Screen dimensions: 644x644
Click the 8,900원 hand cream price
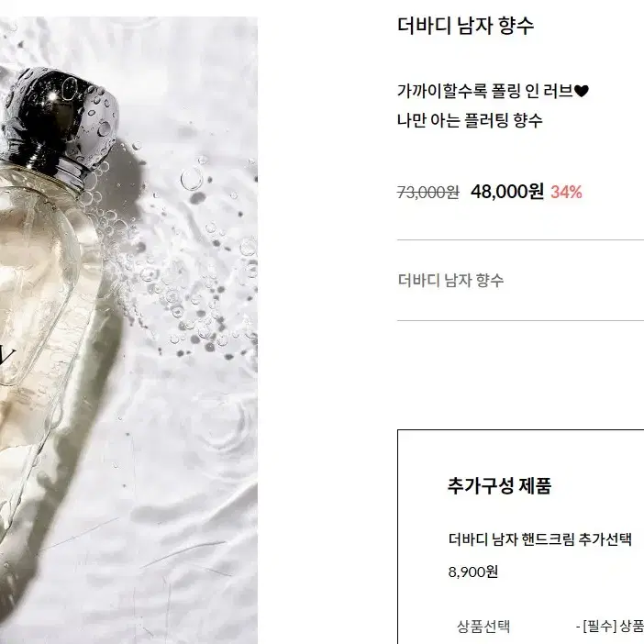click(473, 572)
